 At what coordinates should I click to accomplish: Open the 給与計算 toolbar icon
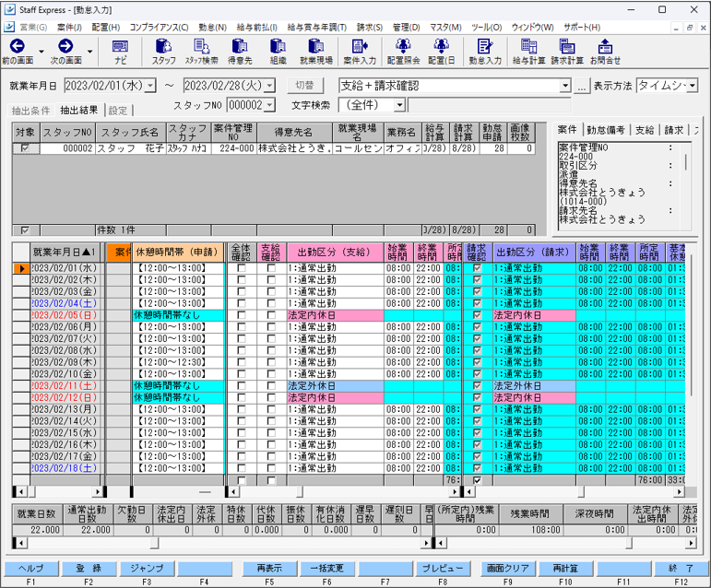[528, 46]
